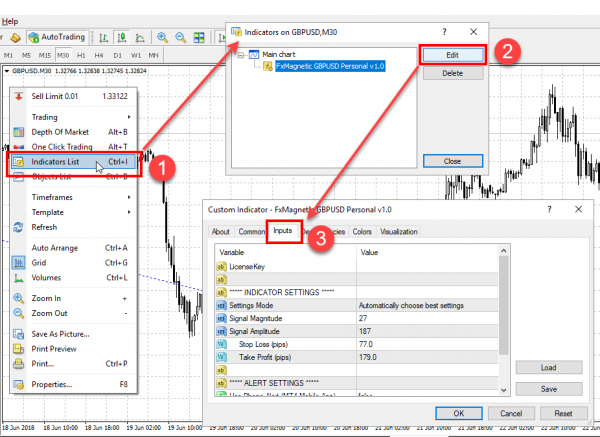Image resolution: width=600 pixels, height=437 pixels.
Task: Click the help question mark in Custom Indicator dialog
Action: point(549,209)
